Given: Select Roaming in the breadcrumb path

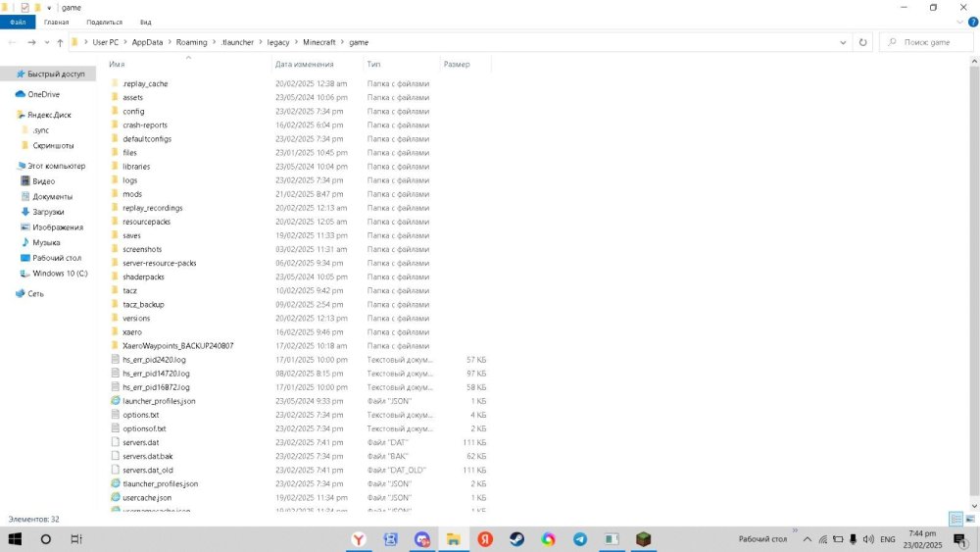Looking at the screenshot, I should pos(191,42).
